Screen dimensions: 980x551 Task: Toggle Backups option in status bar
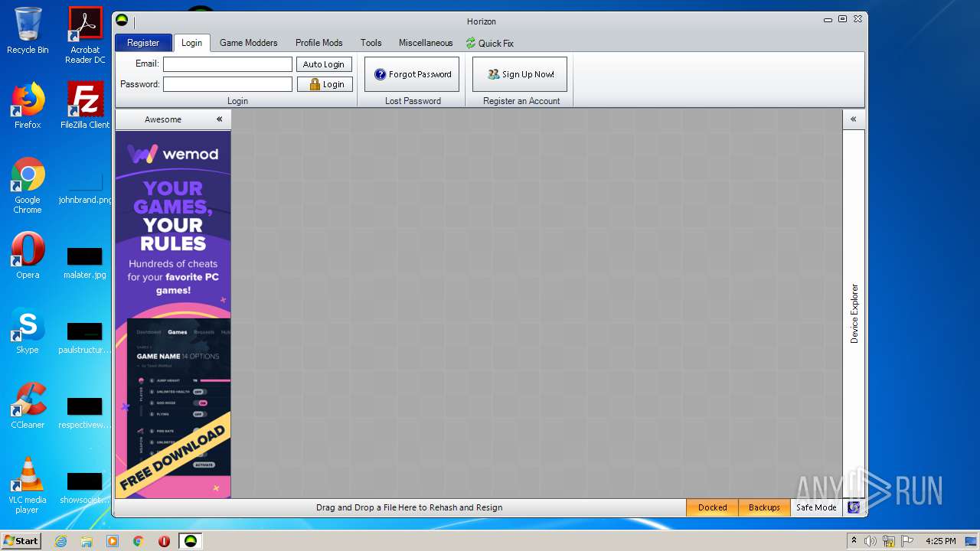click(x=764, y=507)
